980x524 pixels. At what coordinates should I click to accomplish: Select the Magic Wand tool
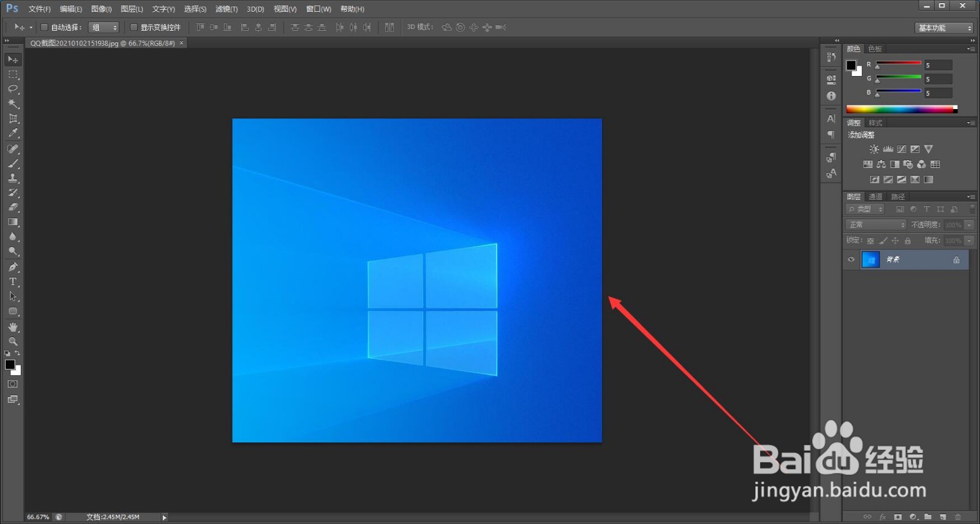13,104
